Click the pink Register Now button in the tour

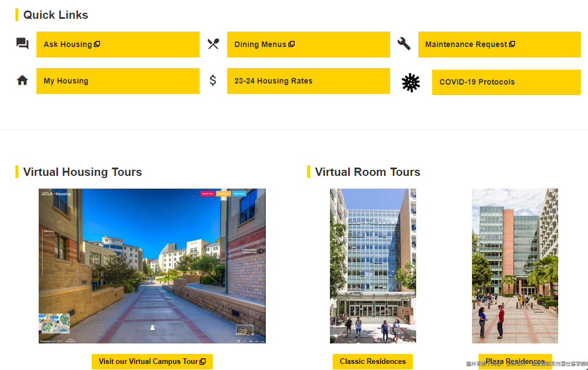coord(207,194)
